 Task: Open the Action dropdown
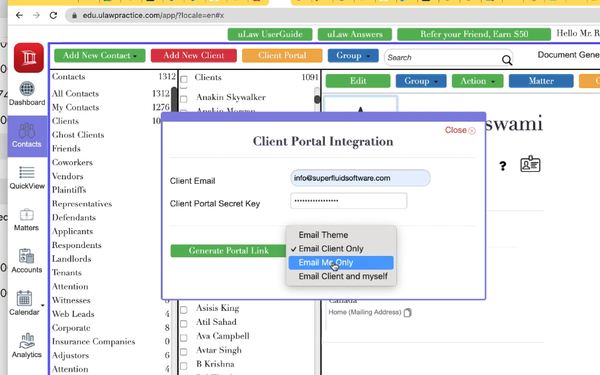[478, 81]
